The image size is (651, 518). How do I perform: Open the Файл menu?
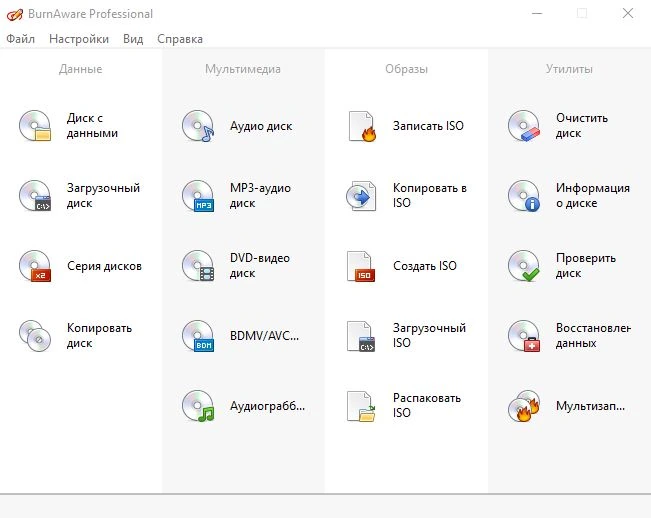coord(20,39)
